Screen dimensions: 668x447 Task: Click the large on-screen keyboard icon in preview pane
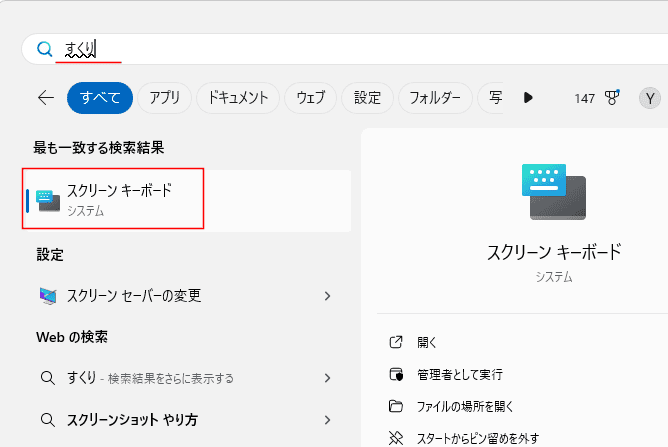[554, 192]
